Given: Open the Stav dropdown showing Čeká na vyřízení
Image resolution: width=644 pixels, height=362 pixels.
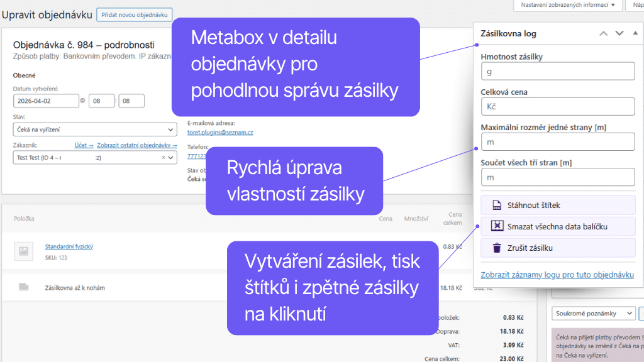Looking at the screenshot, I should coord(94,129).
